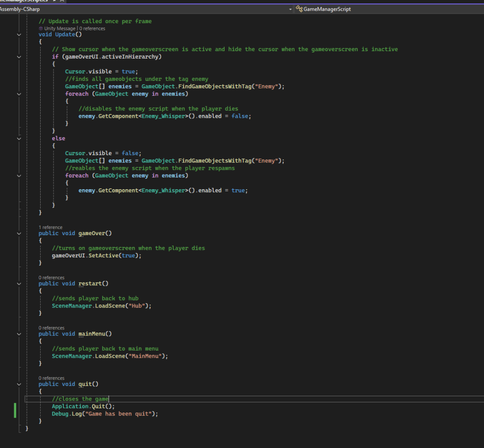Viewport: 484px width, 448px height.
Task: Click comment '//finds all gameobjects under the tag enemy'
Action: point(137,79)
